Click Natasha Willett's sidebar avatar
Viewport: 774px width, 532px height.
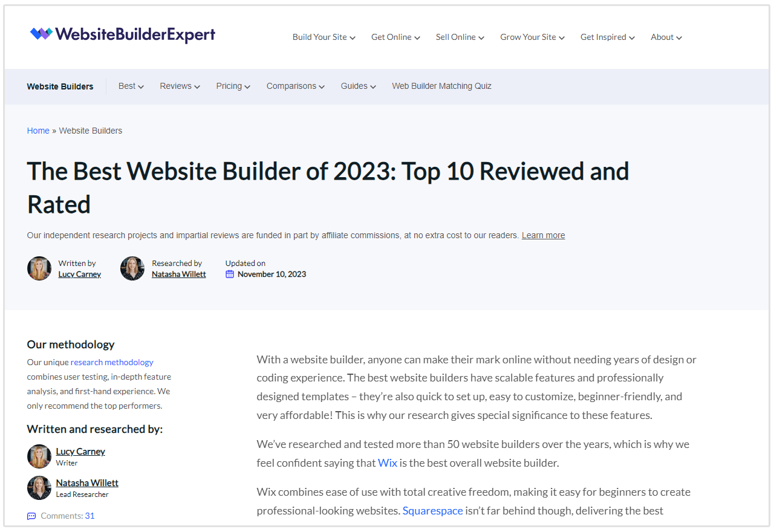click(39, 488)
